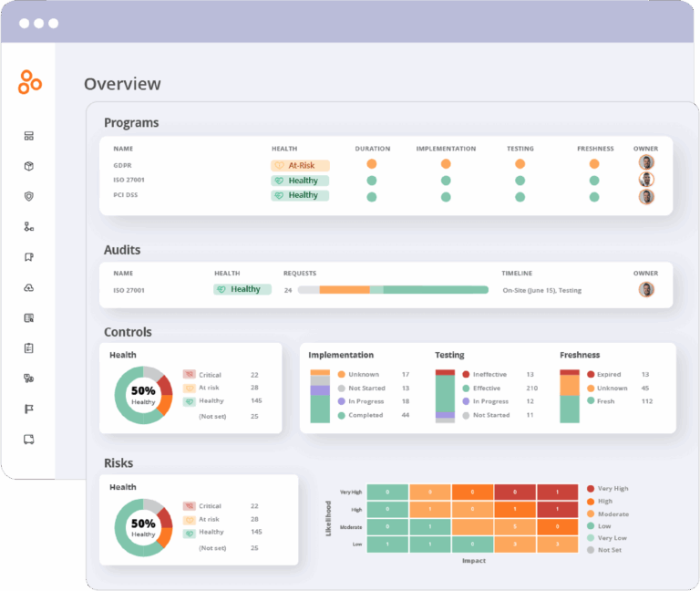Open the cube box icon in sidebar
This screenshot has height=591, width=700.
[29, 166]
